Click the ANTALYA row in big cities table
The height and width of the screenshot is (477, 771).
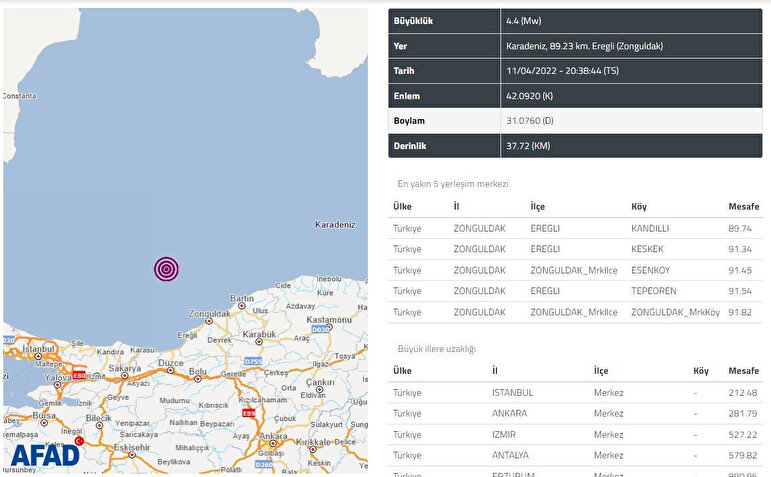pos(575,455)
